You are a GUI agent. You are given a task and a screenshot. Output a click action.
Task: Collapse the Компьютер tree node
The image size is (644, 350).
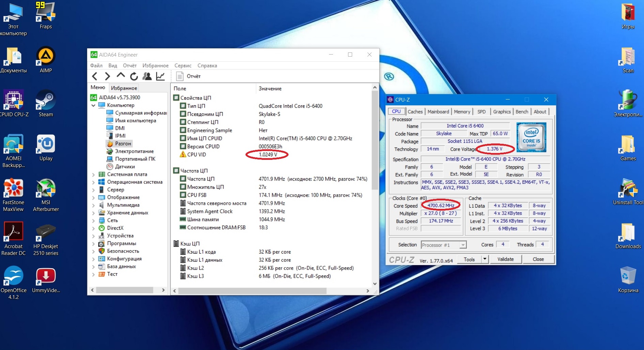93,105
